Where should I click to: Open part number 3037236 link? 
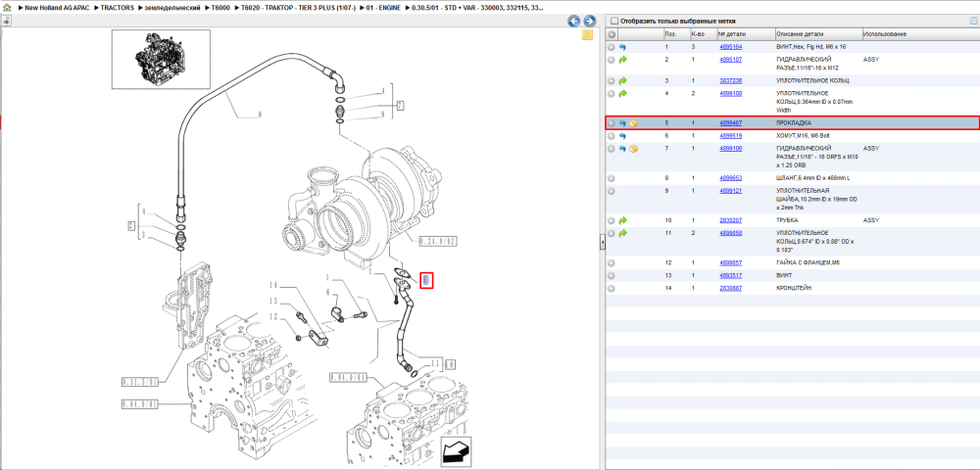click(731, 80)
